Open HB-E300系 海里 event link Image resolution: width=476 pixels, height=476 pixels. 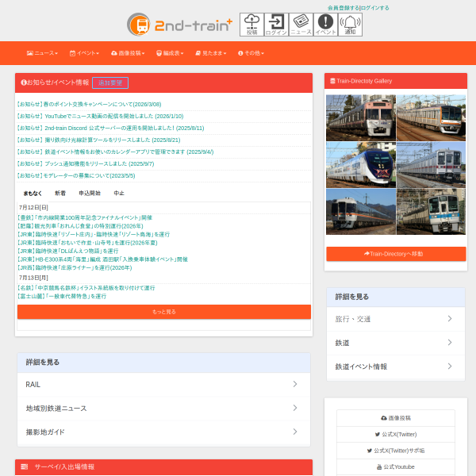click(x=102, y=259)
